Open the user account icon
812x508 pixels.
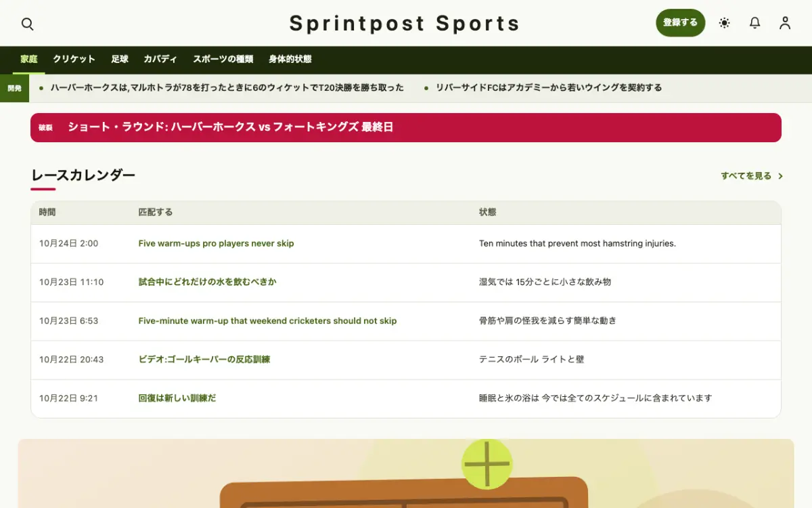point(785,23)
